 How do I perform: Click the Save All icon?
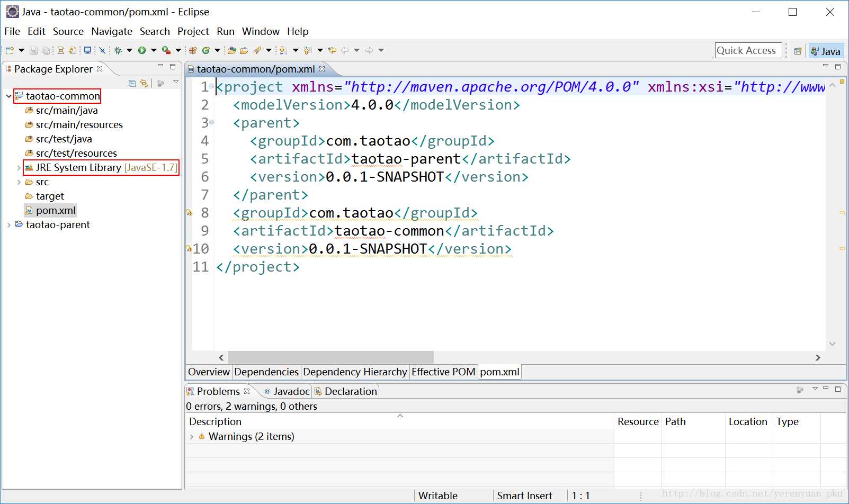[x=46, y=50]
